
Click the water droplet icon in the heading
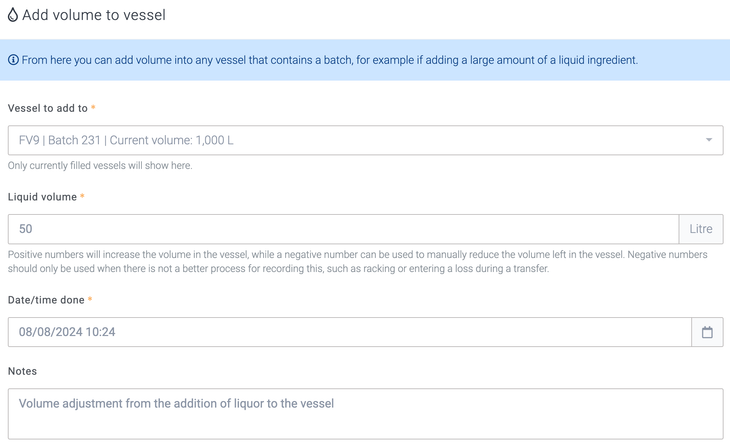click(x=13, y=16)
